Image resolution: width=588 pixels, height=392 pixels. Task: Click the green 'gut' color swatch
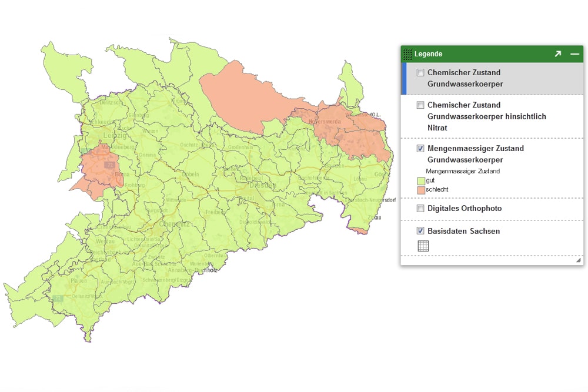click(x=421, y=180)
